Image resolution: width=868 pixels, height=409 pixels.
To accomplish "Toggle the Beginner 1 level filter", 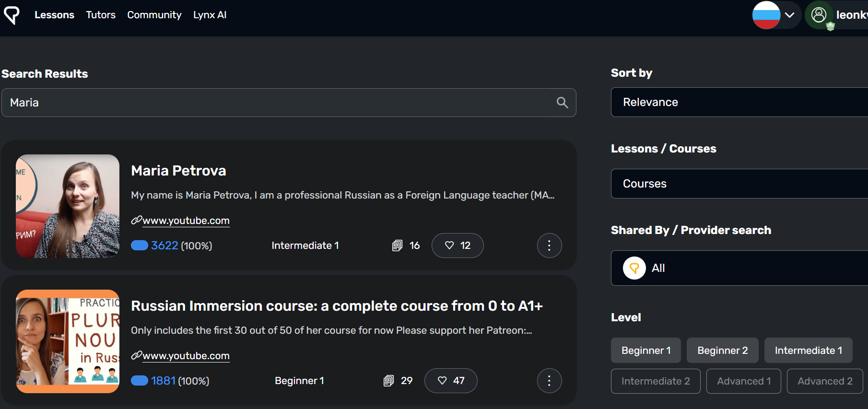I will [645, 351].
